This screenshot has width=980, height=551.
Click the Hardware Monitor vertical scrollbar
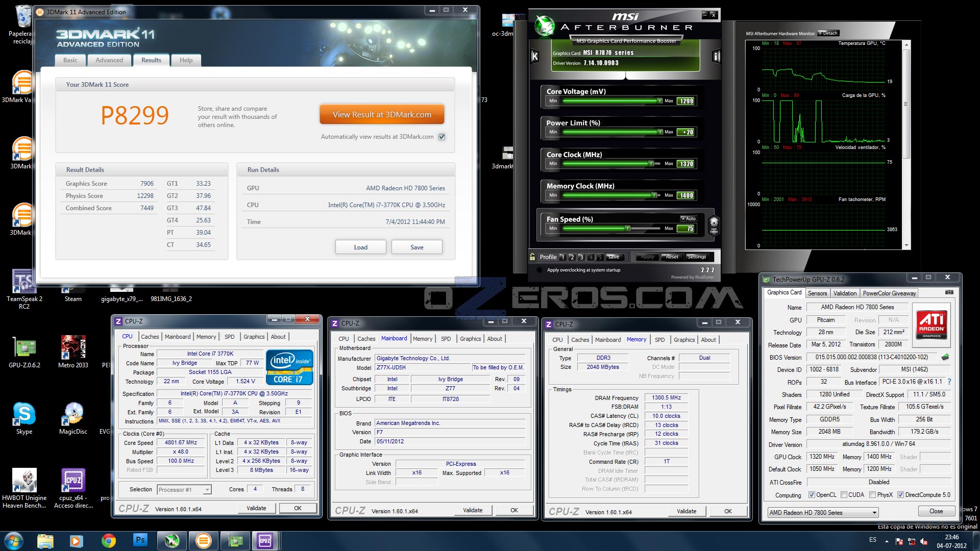click(x=906, y=145)
